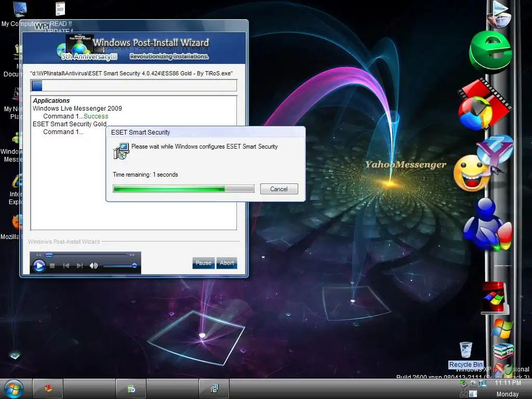The height and width of the screenshot is (399, 532).
Task: Select the first taskbar button with red icon
Action: (48, 389)
